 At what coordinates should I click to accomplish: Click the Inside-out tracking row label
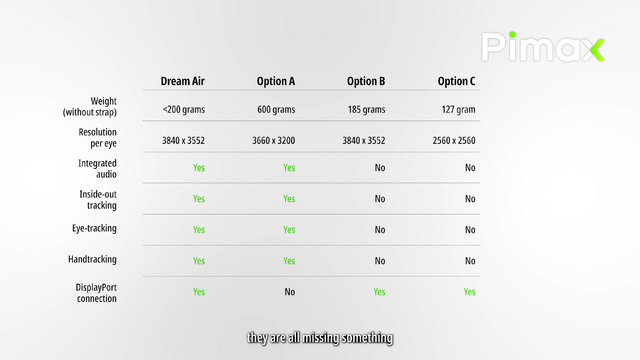click(x=98, y=200)
